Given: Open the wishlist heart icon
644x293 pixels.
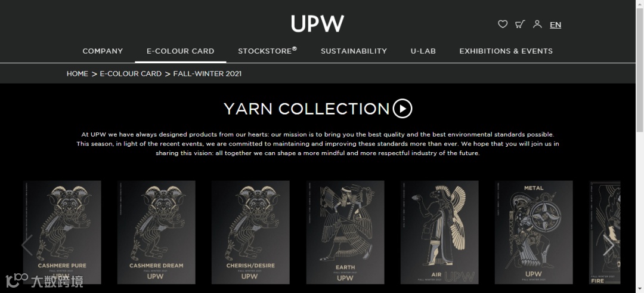Looking at the screenshot, I should (x=502, y=24).
